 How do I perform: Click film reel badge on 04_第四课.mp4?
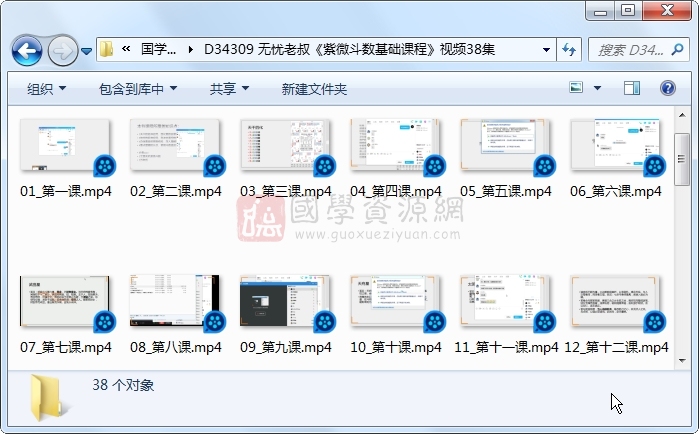pos(435,166)
